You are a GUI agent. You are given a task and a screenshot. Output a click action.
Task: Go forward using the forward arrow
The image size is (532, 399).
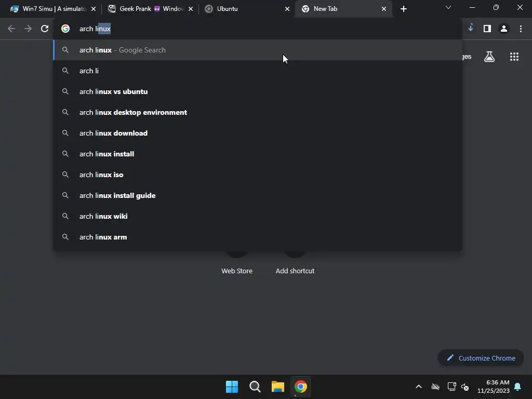[x=28, y=29]
